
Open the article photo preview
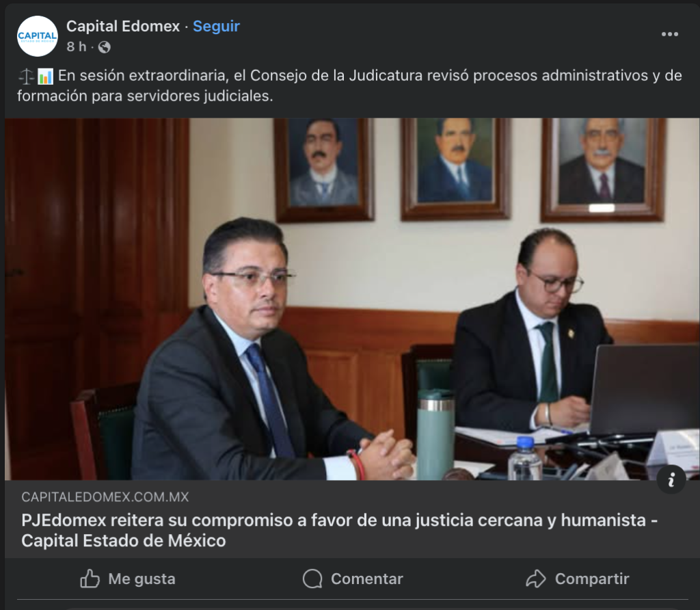[352, 299]
